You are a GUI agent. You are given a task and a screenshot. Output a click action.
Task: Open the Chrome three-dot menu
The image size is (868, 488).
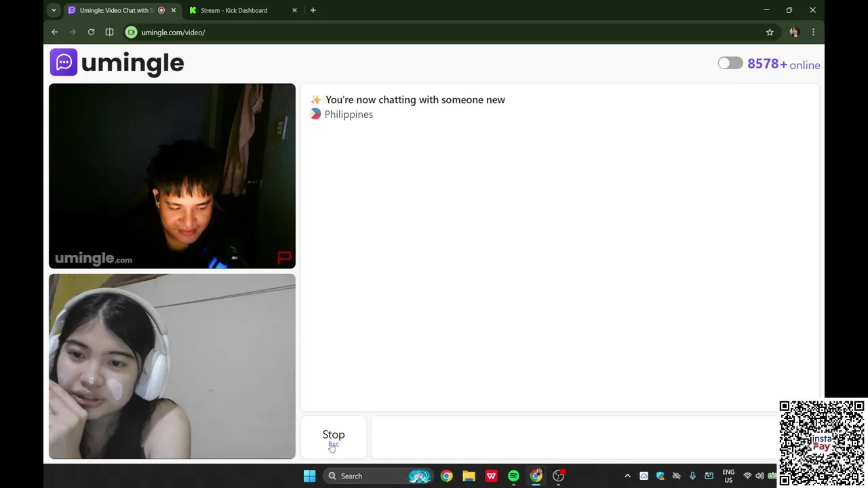click(813, 32)
